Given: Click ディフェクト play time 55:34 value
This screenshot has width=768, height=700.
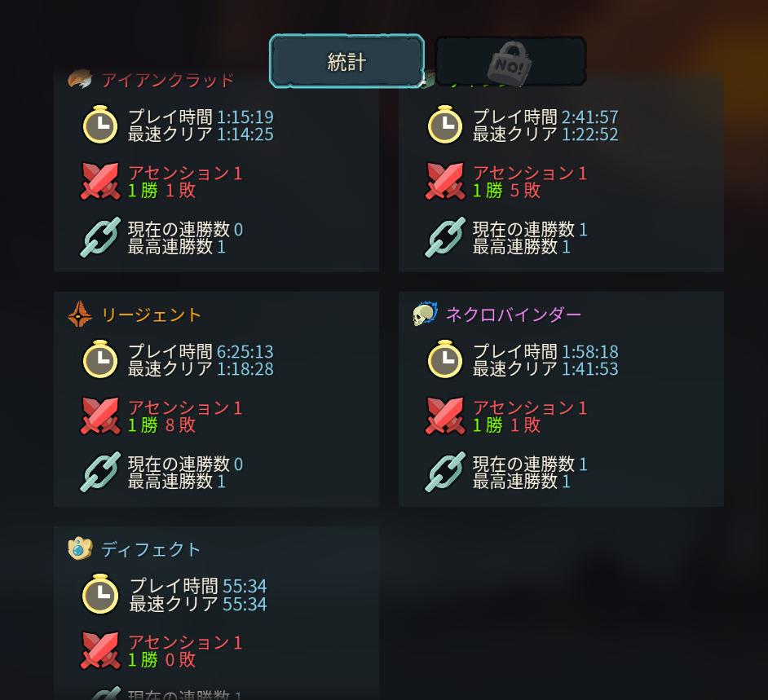Looking at the screenshot, I should [245, 586].
